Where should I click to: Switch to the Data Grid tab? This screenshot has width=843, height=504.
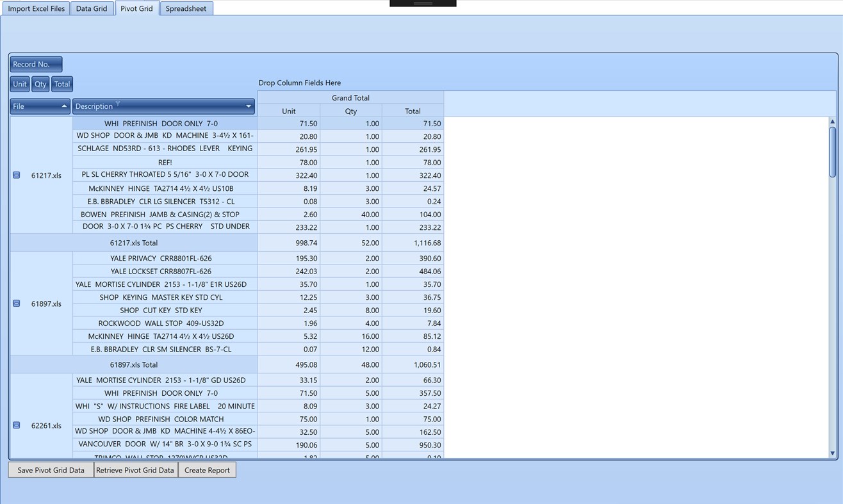tap(91, 8)
